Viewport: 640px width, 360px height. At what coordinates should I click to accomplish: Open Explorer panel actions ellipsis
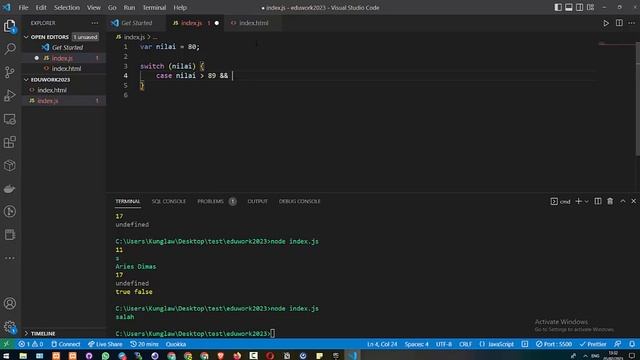tap(95, 23)
